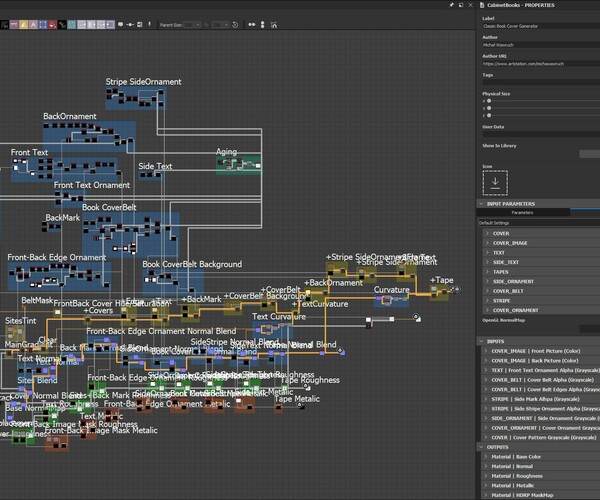600x500 pixels.
Task: Select the Aging frame in the graph
Action: tap(239, 165)
